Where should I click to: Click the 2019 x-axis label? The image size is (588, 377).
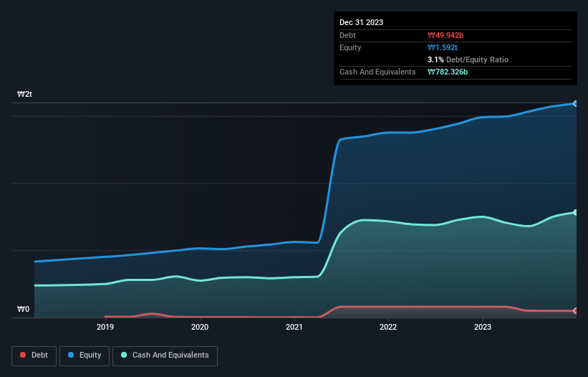pyautogui.click(x=105, y=327)
